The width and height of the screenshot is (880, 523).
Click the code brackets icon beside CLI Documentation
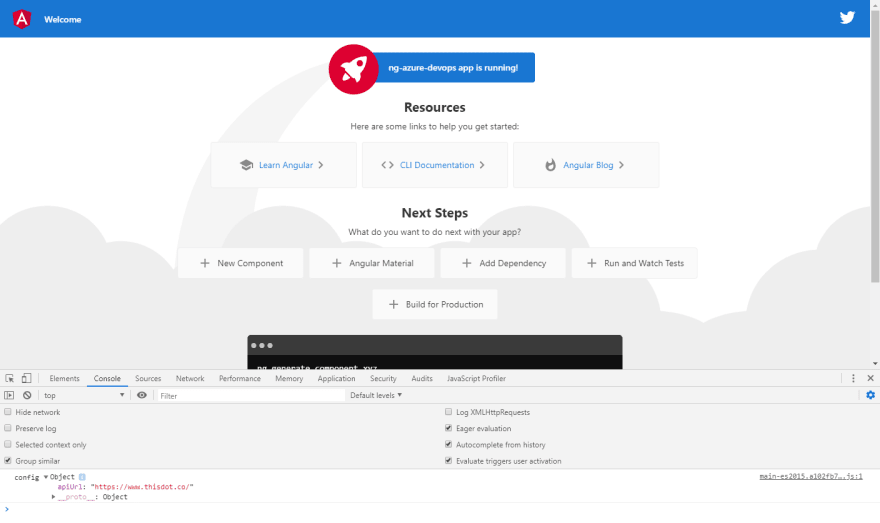[387, 165]
